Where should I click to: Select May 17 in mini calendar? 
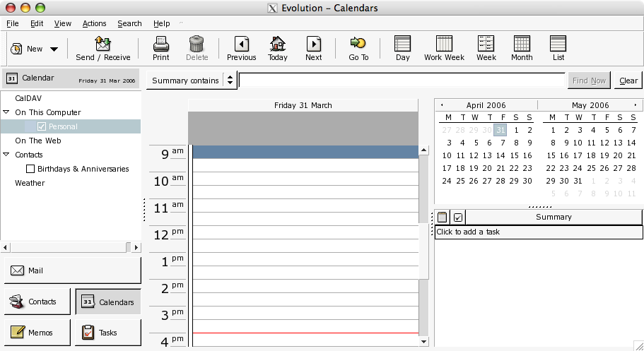pyautogui.click(x=578, y=155)
